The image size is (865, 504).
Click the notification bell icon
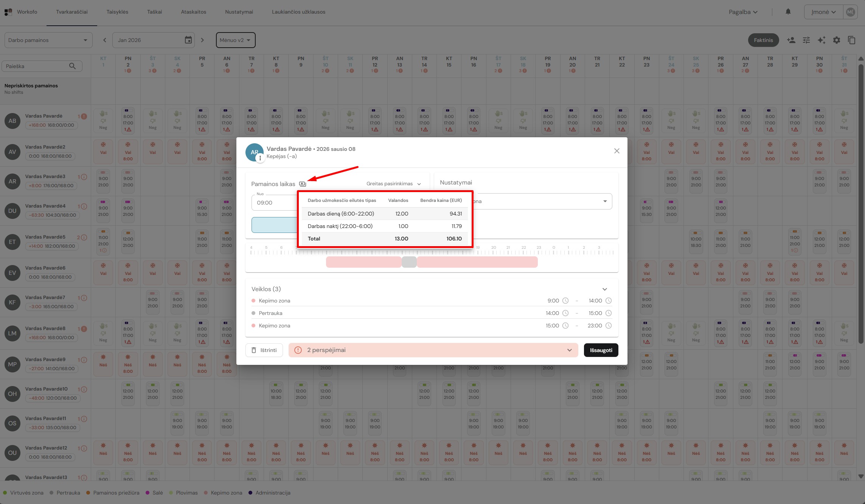788,12
